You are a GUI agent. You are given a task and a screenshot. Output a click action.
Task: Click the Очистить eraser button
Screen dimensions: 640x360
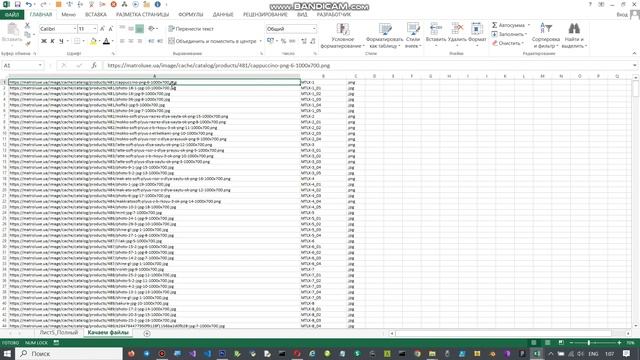(x=508, y=43)
